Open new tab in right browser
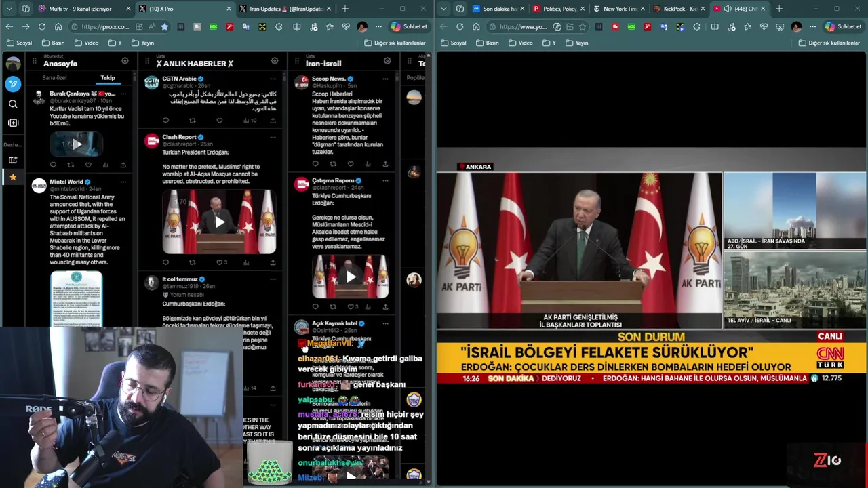868x488 pixels. click(779, 9)
